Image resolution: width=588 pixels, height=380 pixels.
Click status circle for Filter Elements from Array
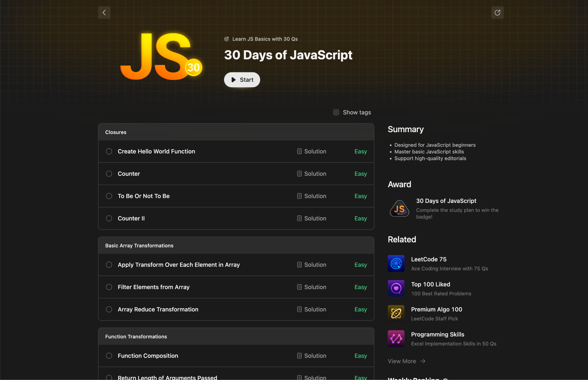click(109, 287)
